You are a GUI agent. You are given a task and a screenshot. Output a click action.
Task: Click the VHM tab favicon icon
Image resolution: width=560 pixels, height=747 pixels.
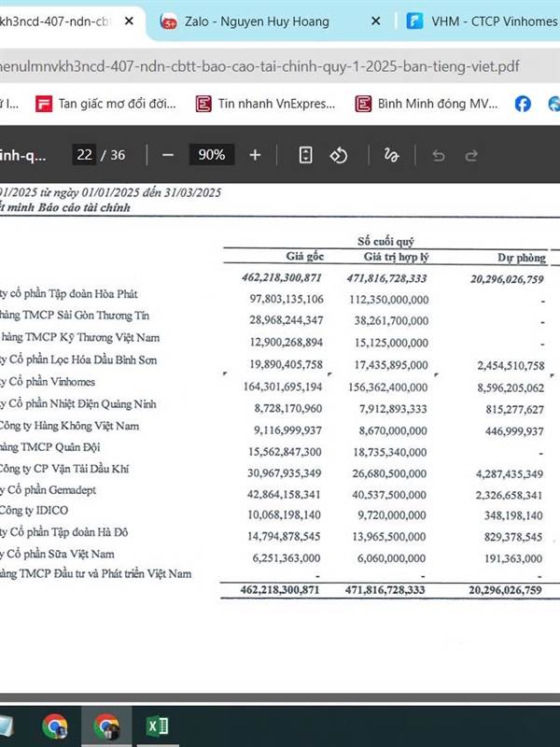coord(414,21)
